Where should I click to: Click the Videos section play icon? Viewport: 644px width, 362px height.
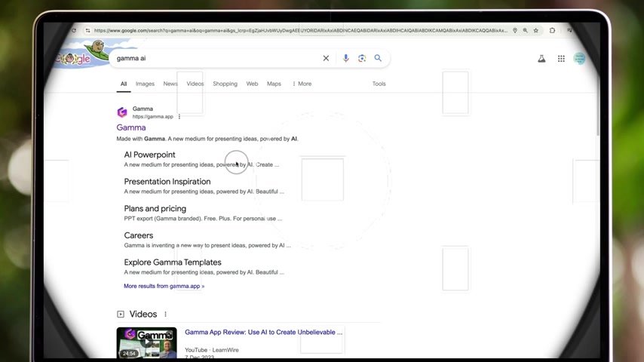[121, 314]
